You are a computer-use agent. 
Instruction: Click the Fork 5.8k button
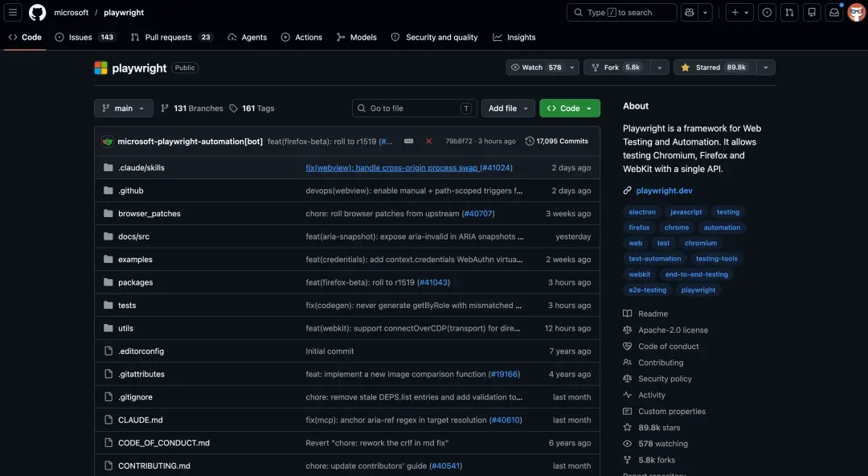tap(617, 67)
